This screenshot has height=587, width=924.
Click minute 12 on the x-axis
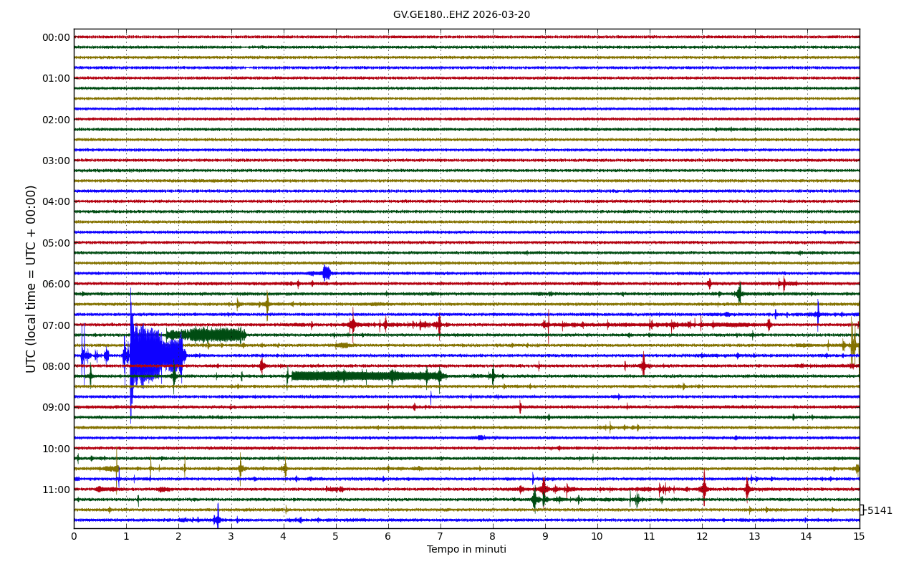coord(702,536)
